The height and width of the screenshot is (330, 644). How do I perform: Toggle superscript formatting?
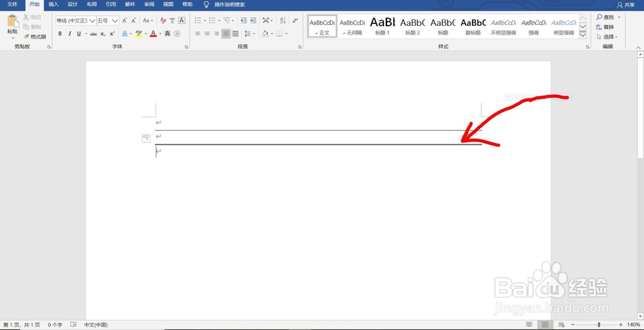pyautogui.click(x=112, y=34)
